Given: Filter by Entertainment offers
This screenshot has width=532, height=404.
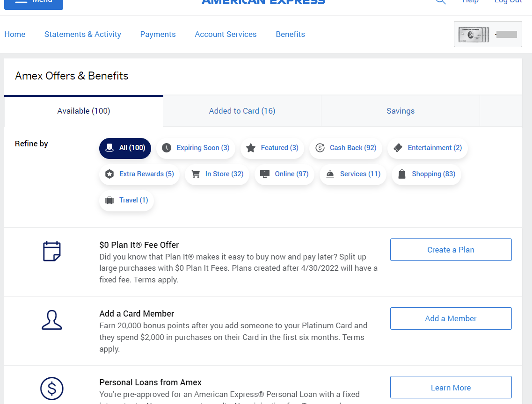Looking at the screenshot, I should pyautogui.click(x=428, y=148).
